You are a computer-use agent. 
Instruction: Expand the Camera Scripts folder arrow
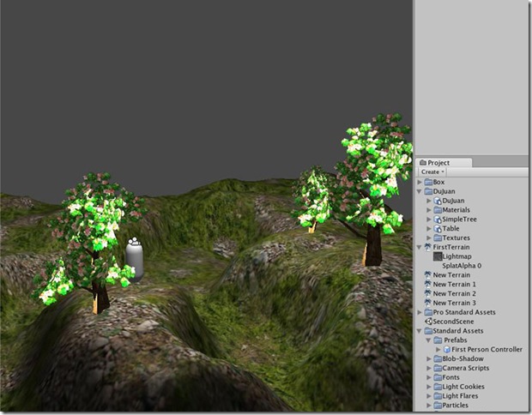coord(429,368)
